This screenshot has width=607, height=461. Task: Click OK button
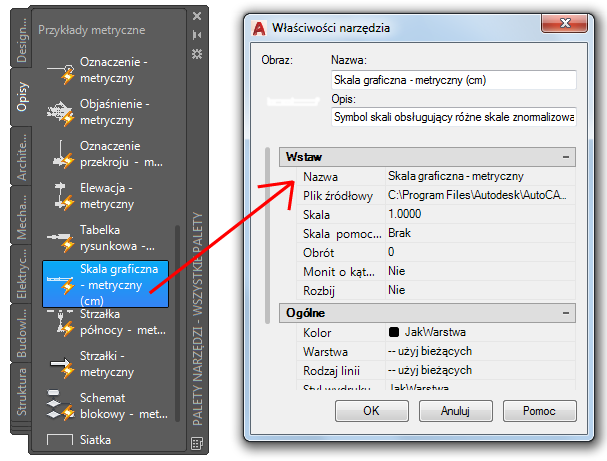click(372, 411)
